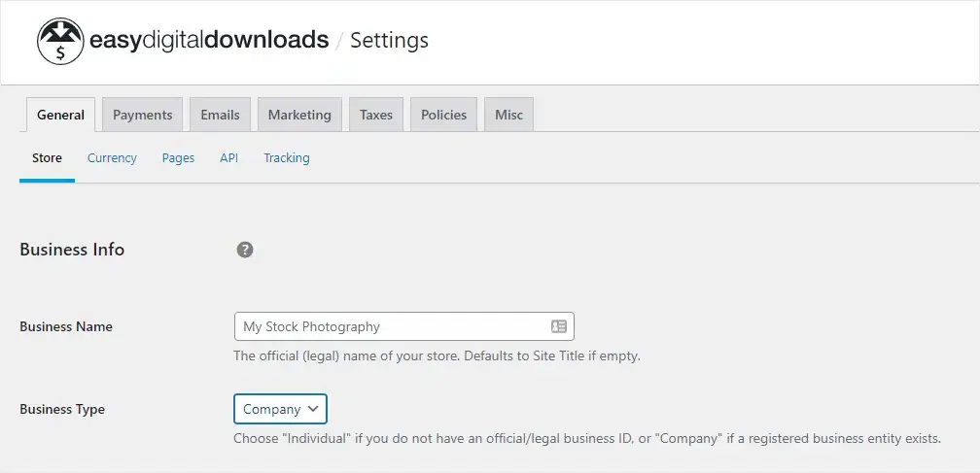980x473 pixels.
Task: Click the Business Type field label
Action: point(62,409)
